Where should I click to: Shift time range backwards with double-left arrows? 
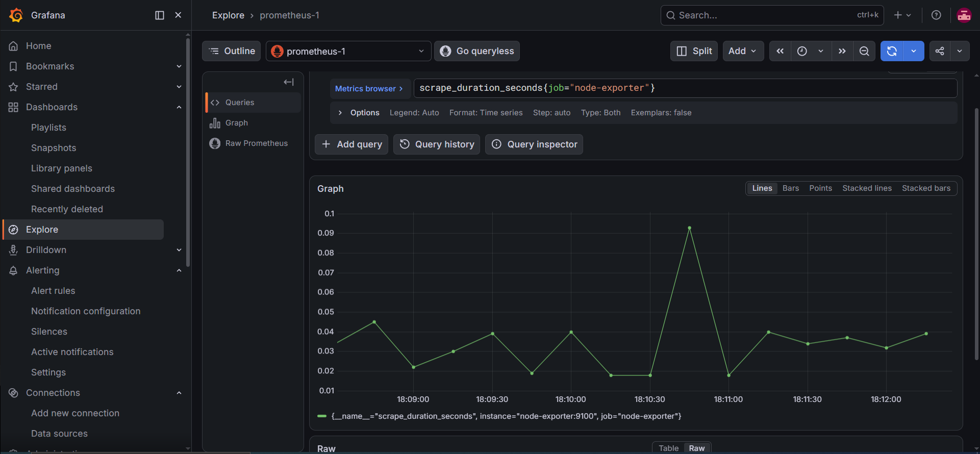point(780,51)
